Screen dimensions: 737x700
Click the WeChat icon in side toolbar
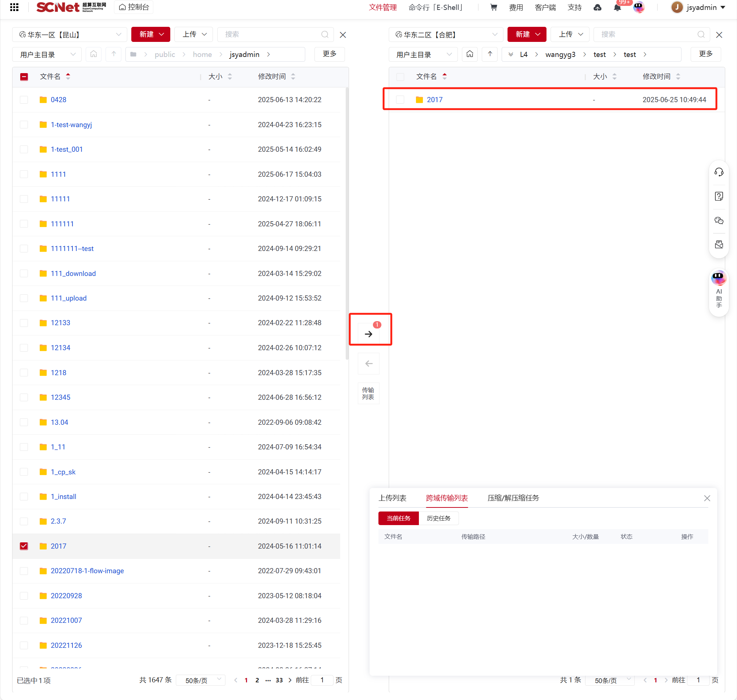(718, 220)
